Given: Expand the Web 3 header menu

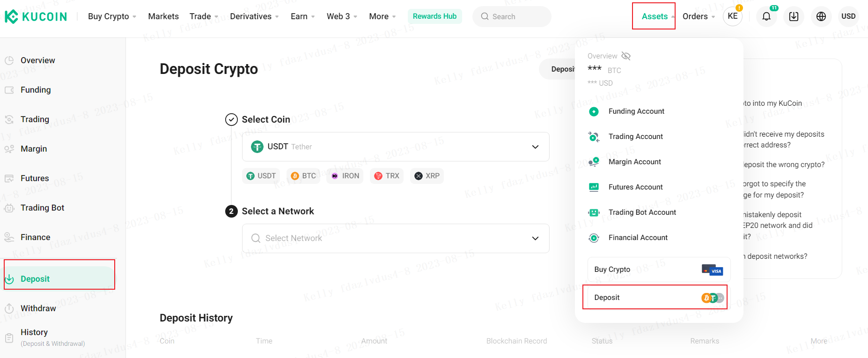Looking at the screenshot, I should pyautogui.click(x=342, y=16).
